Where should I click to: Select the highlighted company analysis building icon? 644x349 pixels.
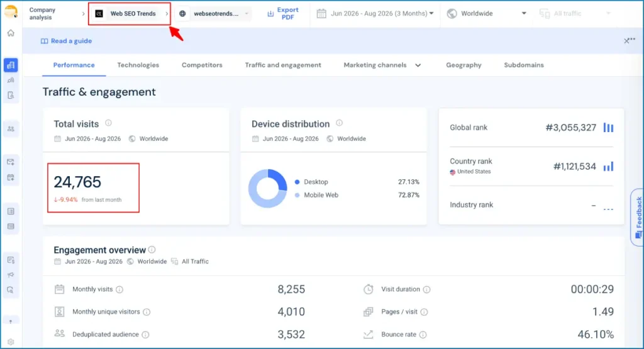click(11, 65)
